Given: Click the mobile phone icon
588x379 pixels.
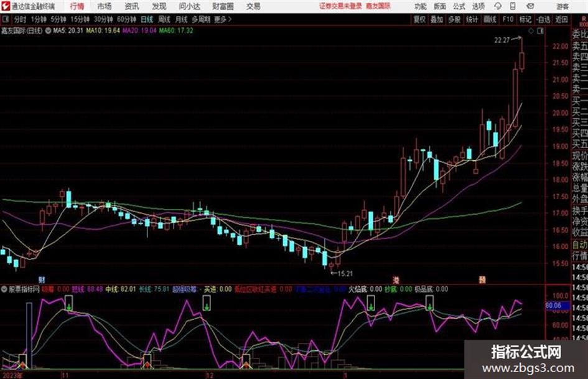Looking at the screenshot, I should [513, 6].
